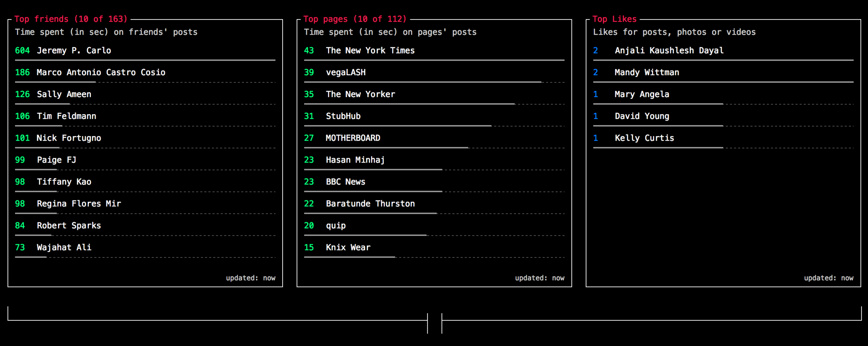868x346 pixels.
Task: Click 'updated: now' in Top friends panel
Action: pyautogui.click(x=251, y=278)
